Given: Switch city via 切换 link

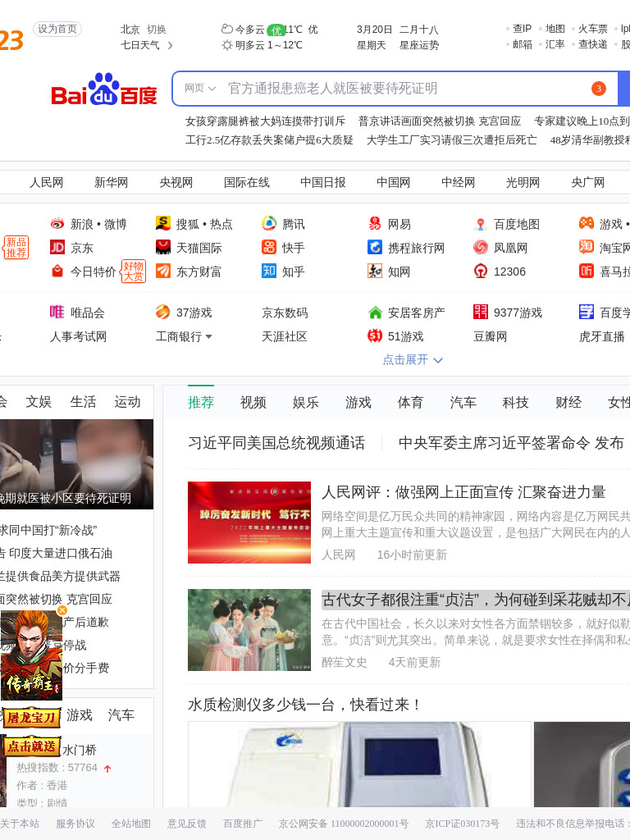Looking at the screenshot, I should [x=157, y=30].
